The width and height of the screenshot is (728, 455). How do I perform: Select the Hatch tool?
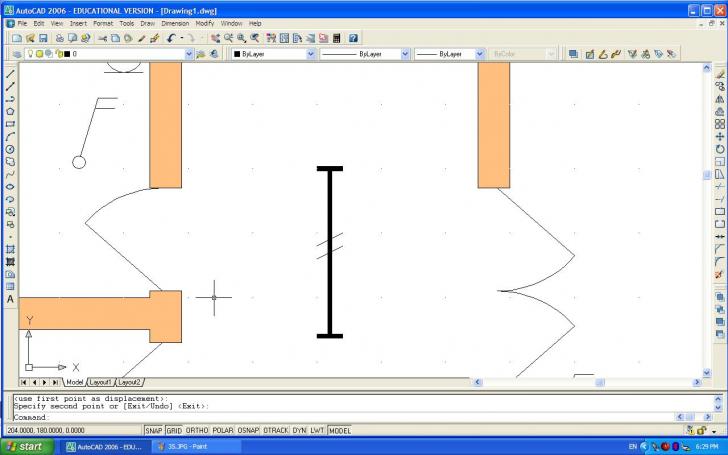point(10,249)
